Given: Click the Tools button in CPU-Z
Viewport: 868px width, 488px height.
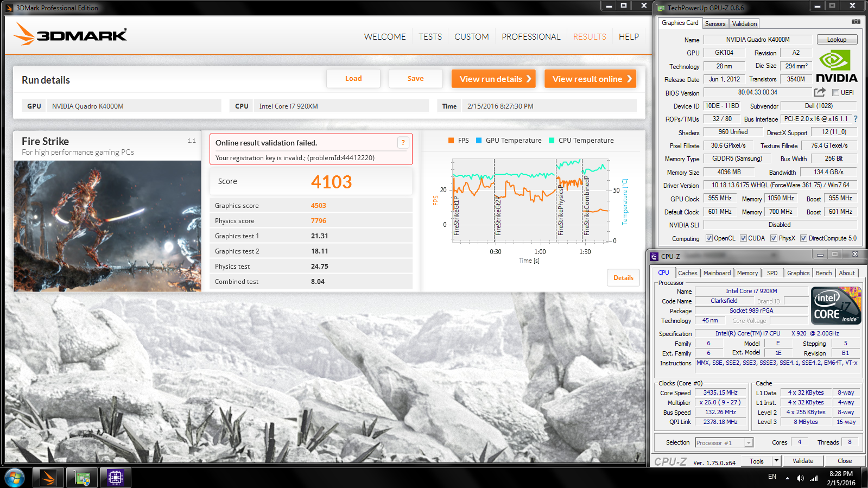Looking at the screenshot, I should [757, 461].
